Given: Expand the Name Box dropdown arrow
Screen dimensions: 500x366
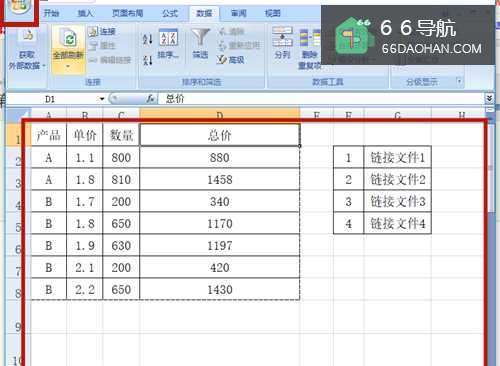Looking at the screenshot, I should 102,99.
